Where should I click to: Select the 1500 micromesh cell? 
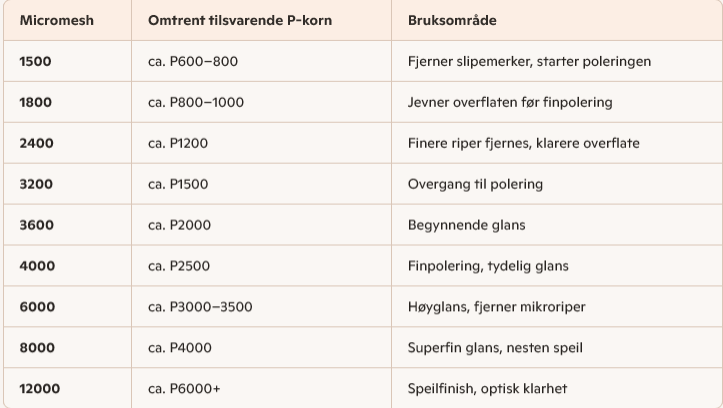[36, 61]
